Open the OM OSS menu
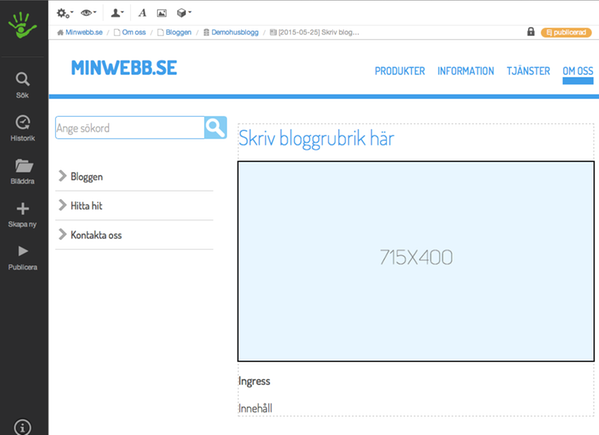Image resolution: width=599 pixels, height=435 pixels. 578,71
